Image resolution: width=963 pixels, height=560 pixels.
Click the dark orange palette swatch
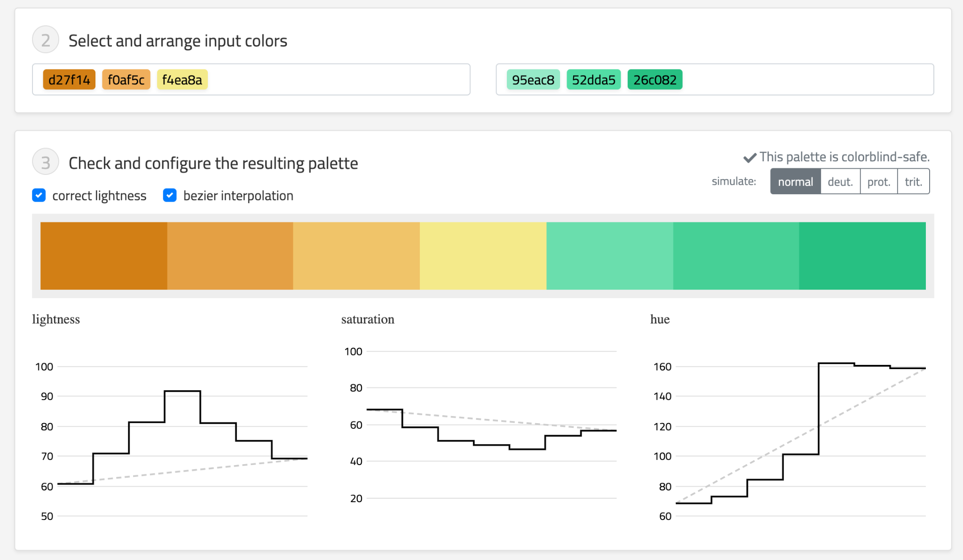(103, 255)
